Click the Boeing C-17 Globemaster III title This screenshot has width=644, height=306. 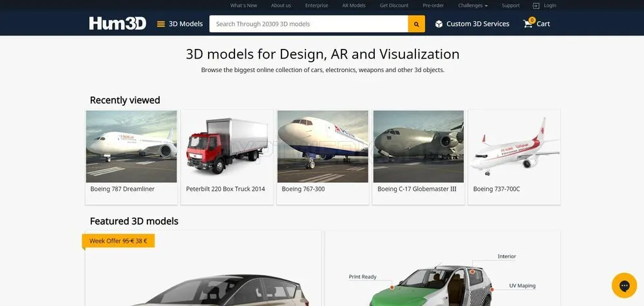(417, 189)
